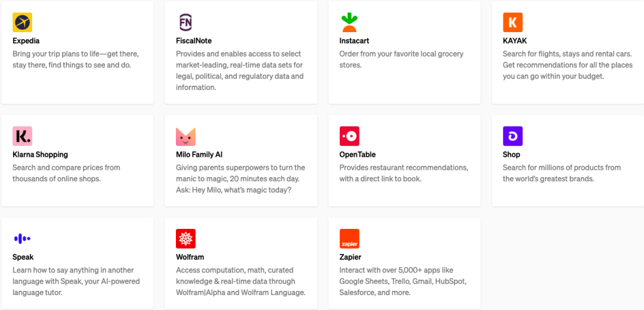Open the pink Klarna K. icon
644x310 pixels.
coord(22,136)
